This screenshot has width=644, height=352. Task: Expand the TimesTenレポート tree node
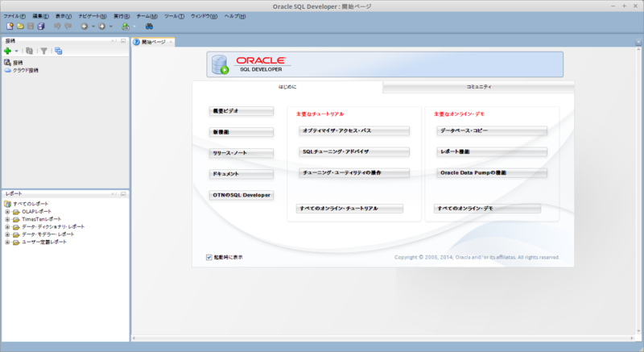click(7, 219)
